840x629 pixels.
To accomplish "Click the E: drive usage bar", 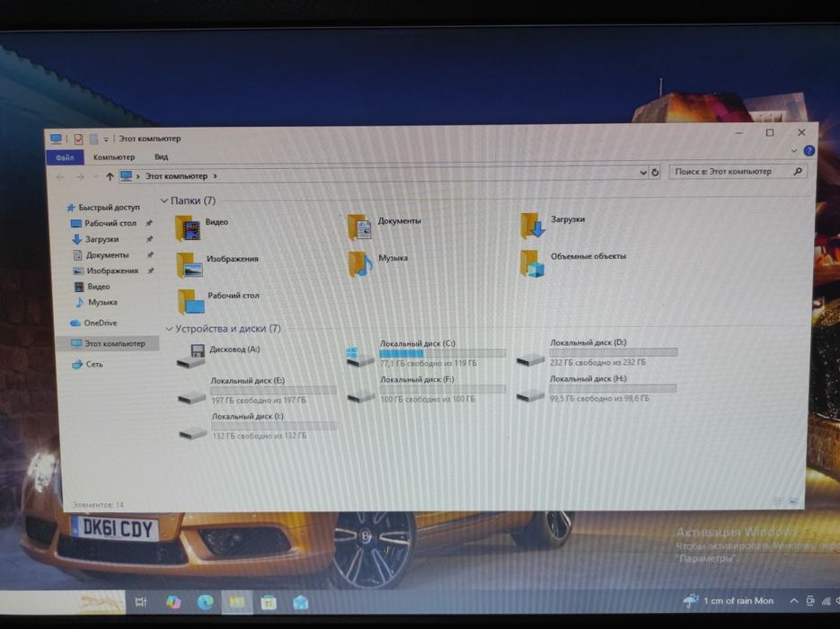I will (x=273, y=390).
